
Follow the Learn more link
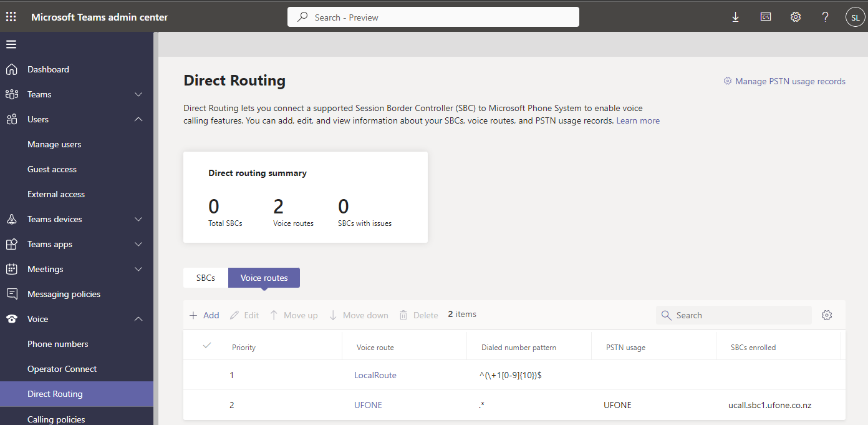638,120
